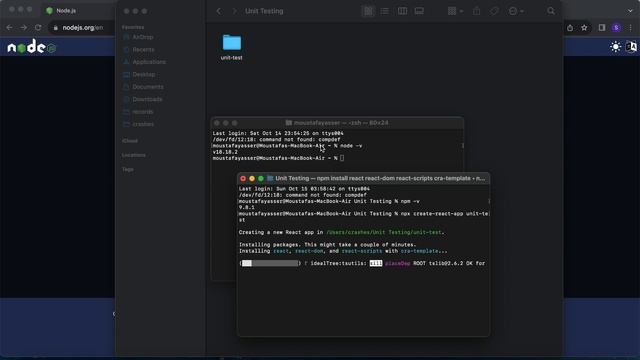The width and height of the screenshot is (640, 360).
Task: Click the nodejs.org address bar
Action: coord(82,27)
